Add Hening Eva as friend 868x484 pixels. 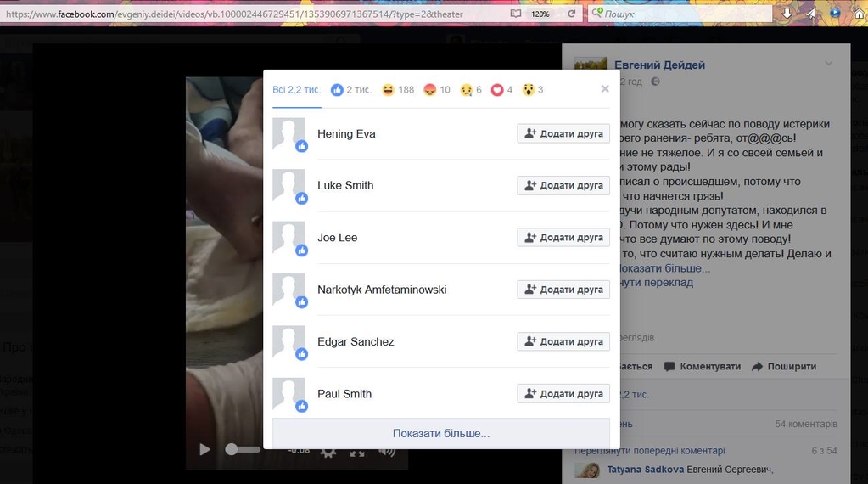click(x=563, y=133)
